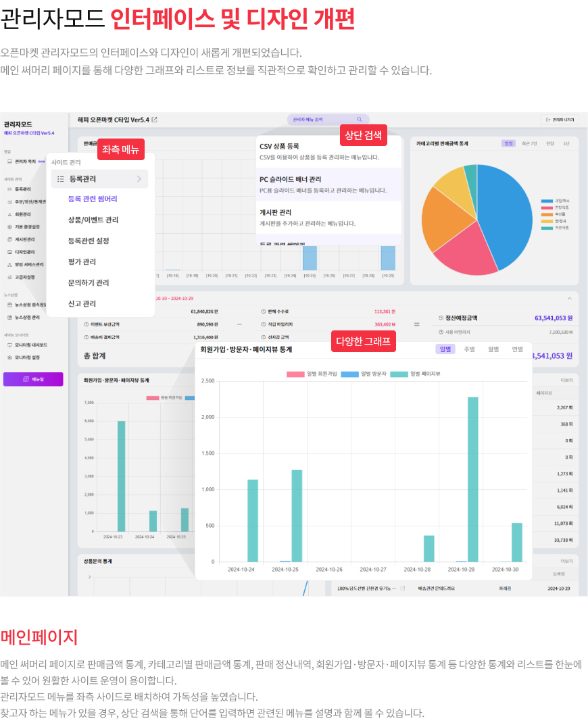The image size is (588, 723).
Task: Select 최근 7일 tab on category sales chart
Action: [x=529, y=143]
